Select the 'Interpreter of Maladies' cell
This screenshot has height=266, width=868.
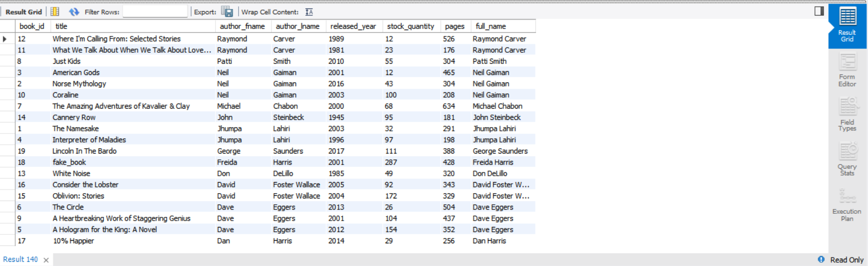(x=133, y=140)
